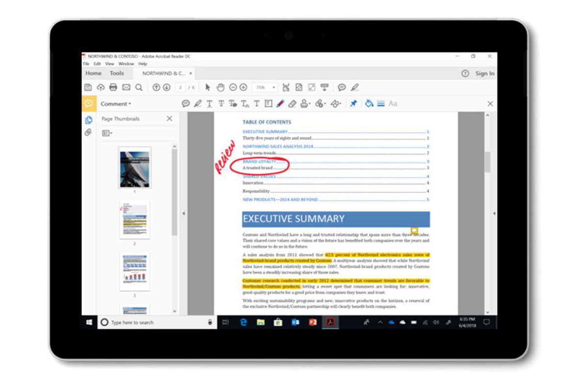
Task: Select the Hand pan tool
Action: click(x=220, y=87)
